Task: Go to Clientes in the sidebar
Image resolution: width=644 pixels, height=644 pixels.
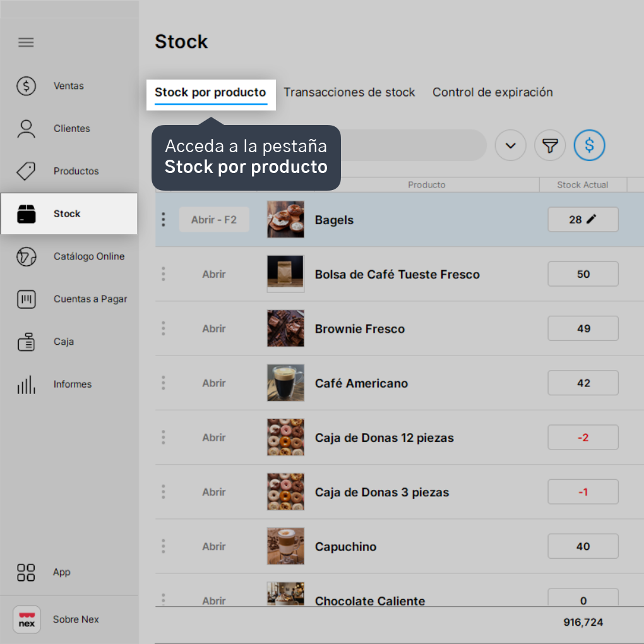Action: point(71,129)
